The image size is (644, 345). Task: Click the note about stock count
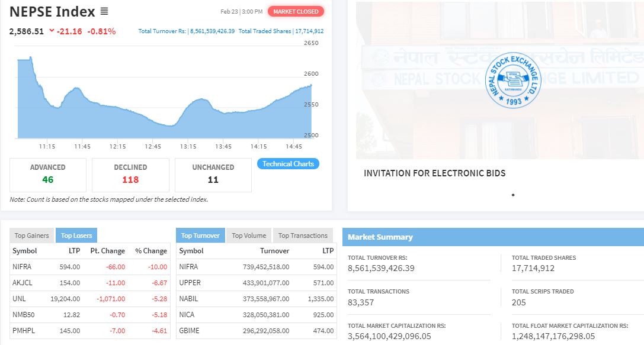(x=109, y=200)
